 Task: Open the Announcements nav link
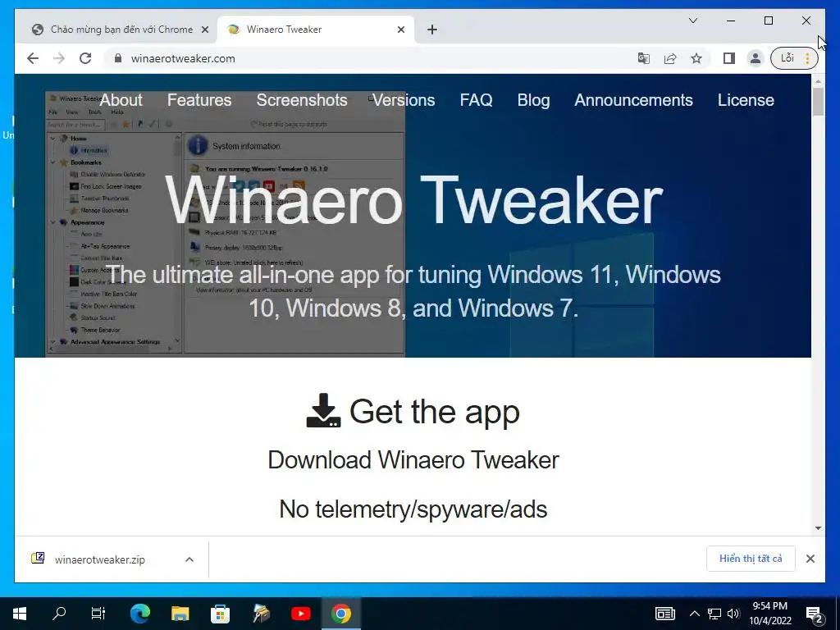[x=633, y=100]
